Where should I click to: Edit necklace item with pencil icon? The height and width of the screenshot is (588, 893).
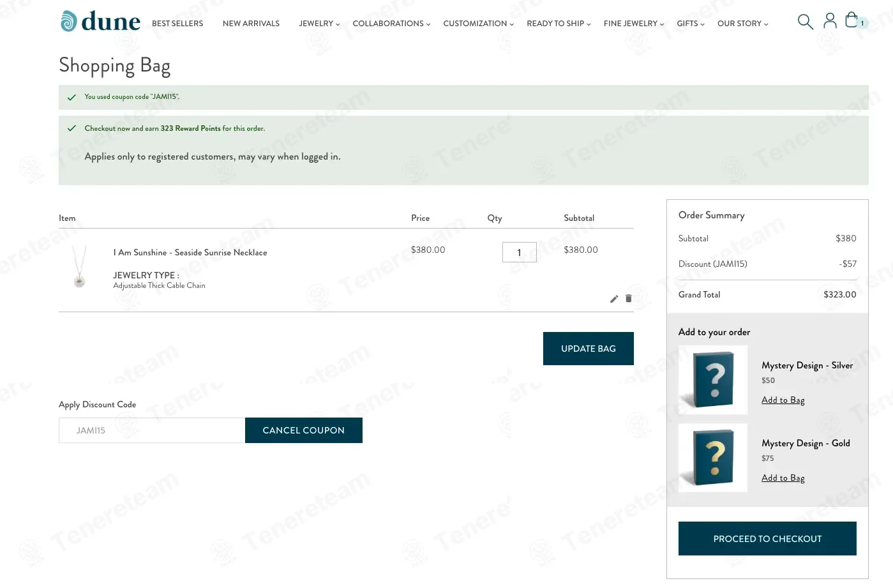[x=614, y=299]
